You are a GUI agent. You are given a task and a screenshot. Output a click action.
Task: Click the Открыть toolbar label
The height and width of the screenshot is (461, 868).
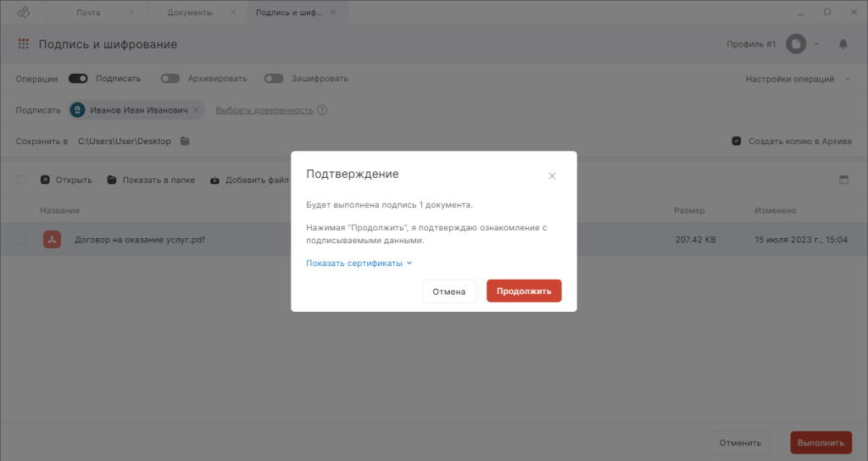tap(74, 180)
